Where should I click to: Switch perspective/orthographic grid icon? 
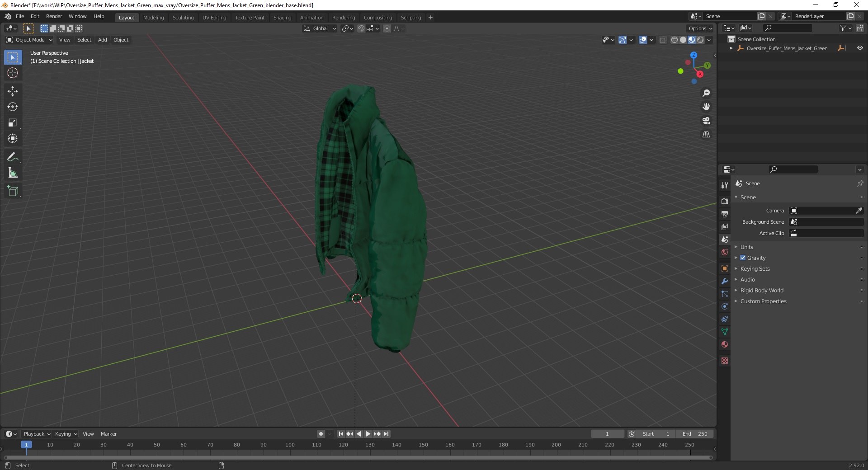[x=706, y=135]
